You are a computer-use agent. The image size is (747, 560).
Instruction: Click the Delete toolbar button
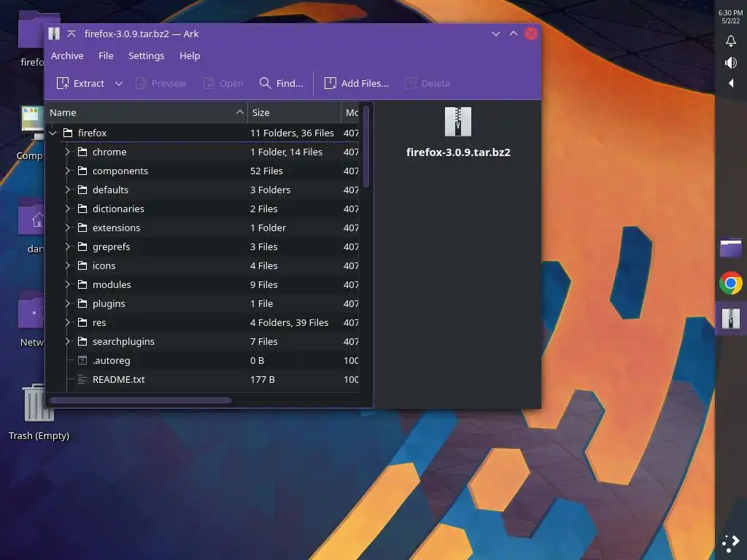427,83
